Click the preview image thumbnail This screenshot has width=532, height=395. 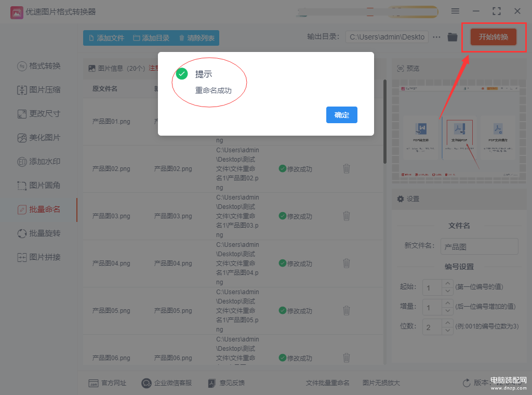[x=459, y=131]
